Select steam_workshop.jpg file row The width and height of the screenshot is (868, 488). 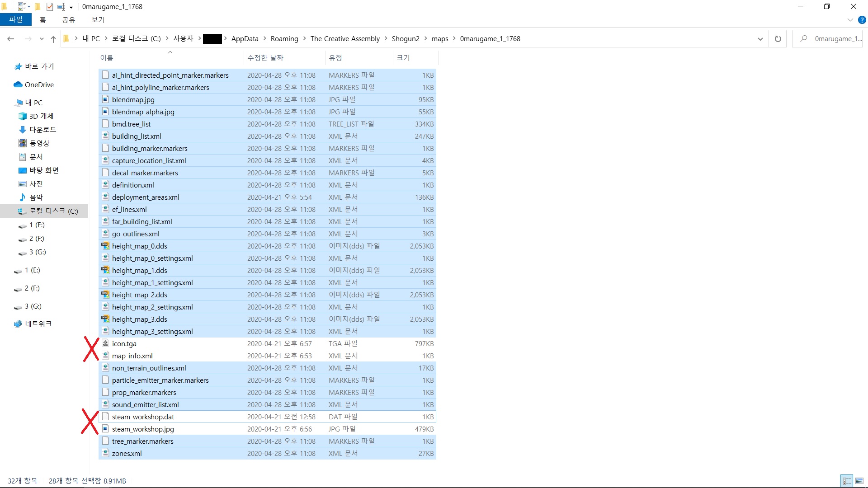coord(267,429)
